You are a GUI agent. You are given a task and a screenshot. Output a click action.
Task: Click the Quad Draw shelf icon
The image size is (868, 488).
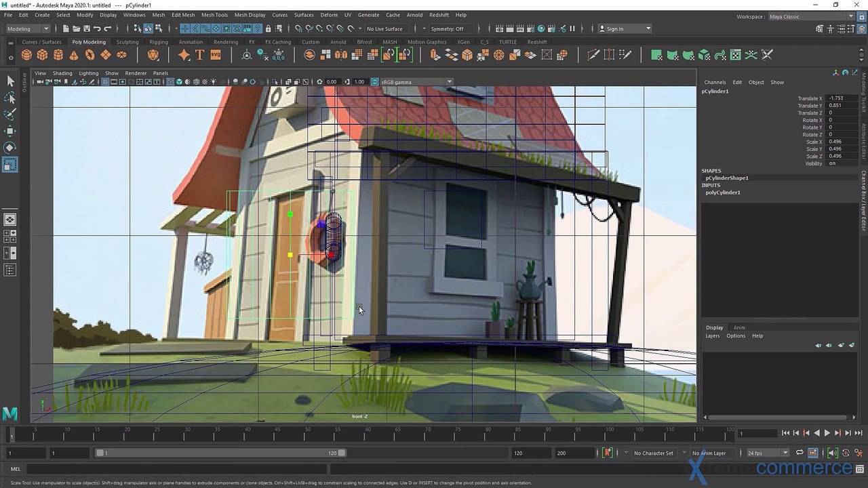[625, 55]
